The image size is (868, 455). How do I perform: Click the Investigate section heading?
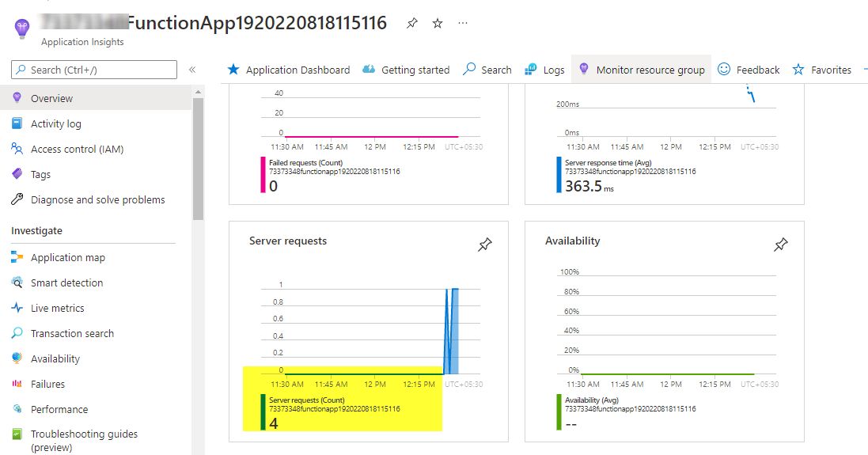click(x=36, y=231)
